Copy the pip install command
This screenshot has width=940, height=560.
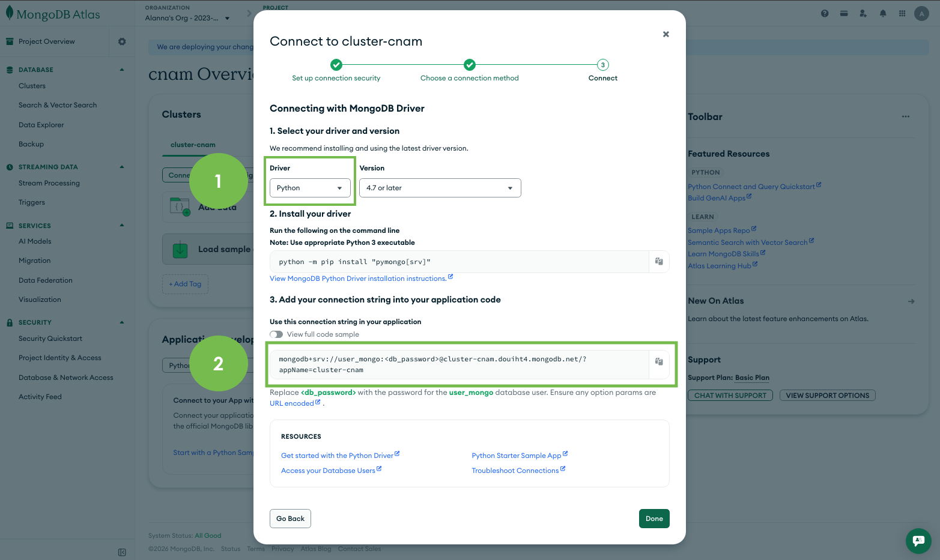(659, 262)
